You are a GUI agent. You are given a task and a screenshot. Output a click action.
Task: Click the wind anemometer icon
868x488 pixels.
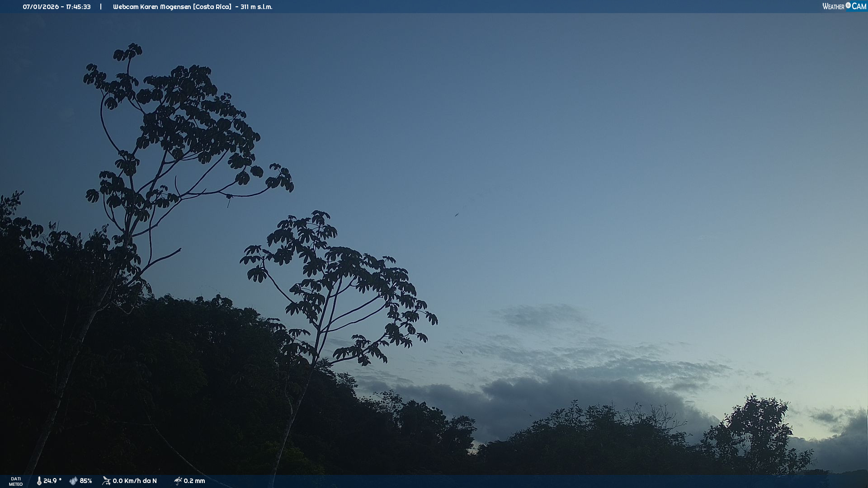[x=106, y=481]
